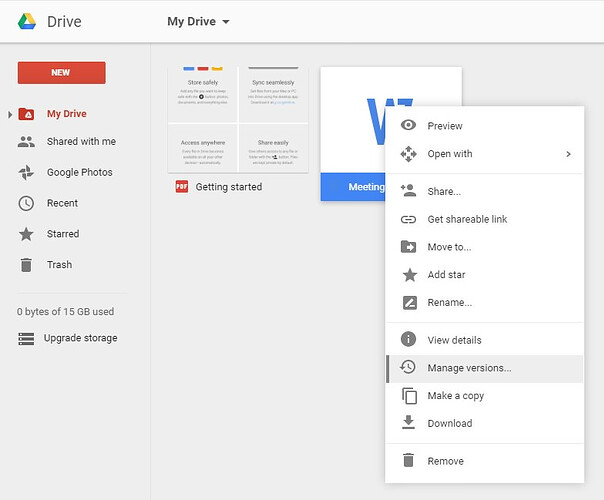
Task: Click the red NEW button
Action: 62,72
